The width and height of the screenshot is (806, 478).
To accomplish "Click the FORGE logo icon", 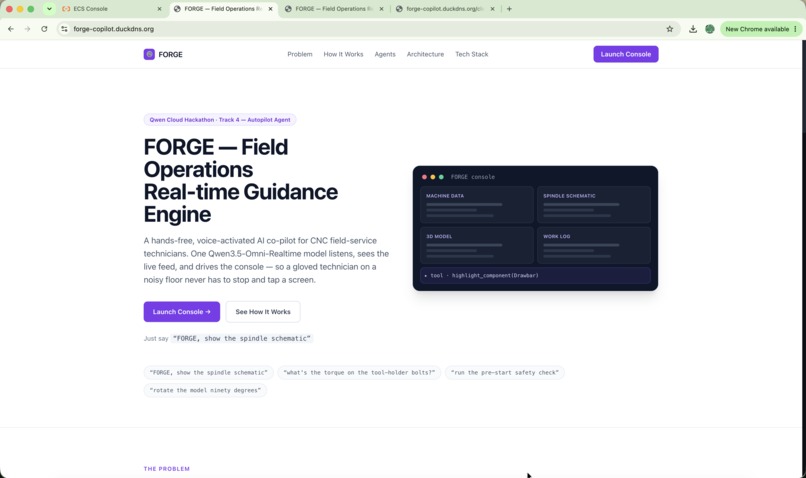I will (149, 54).
